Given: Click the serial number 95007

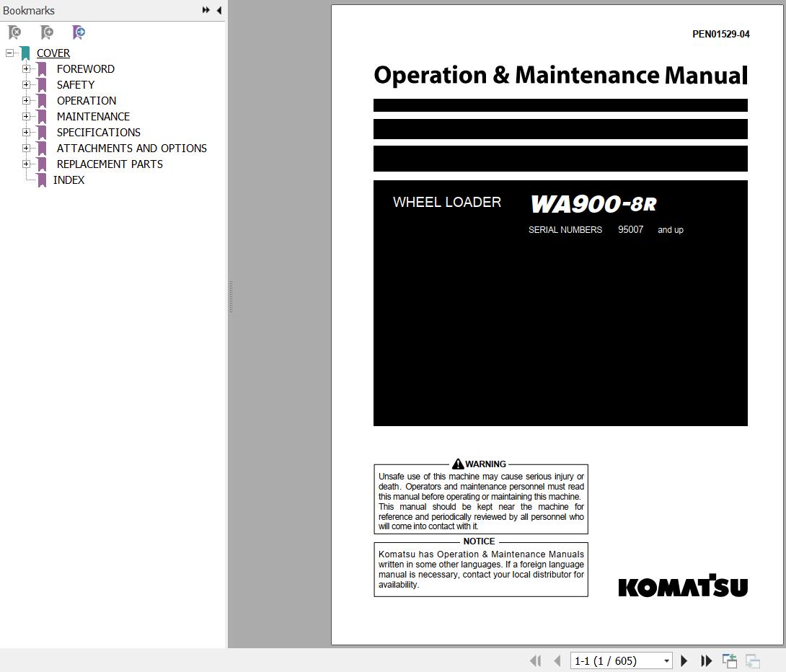Looking at the screenshot, I should coord(631,229).
